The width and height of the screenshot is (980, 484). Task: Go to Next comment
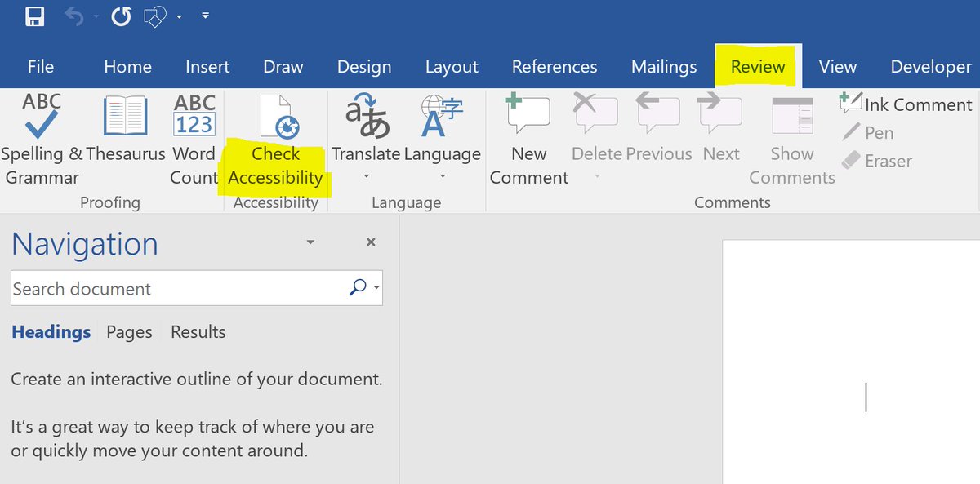click(x=721, y=128)
